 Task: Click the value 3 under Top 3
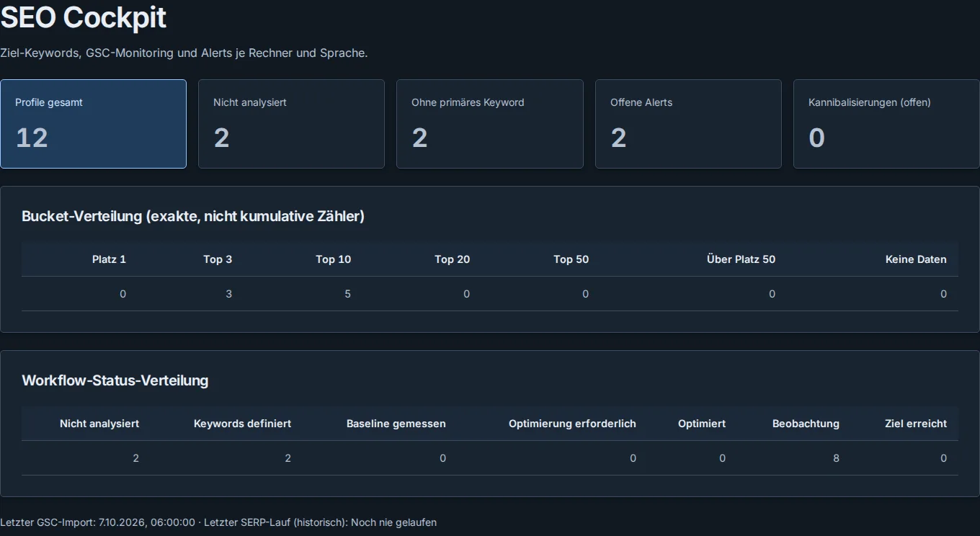228,294
